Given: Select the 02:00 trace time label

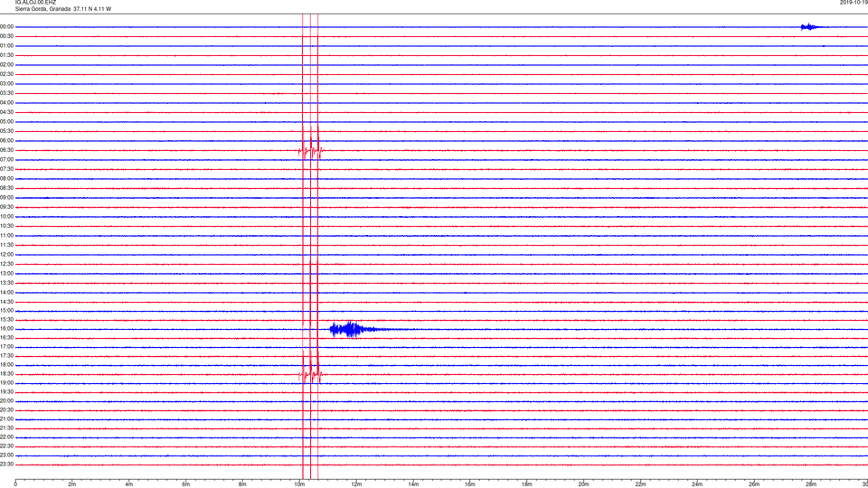Looking at the screenshot, I should (7, 65).
